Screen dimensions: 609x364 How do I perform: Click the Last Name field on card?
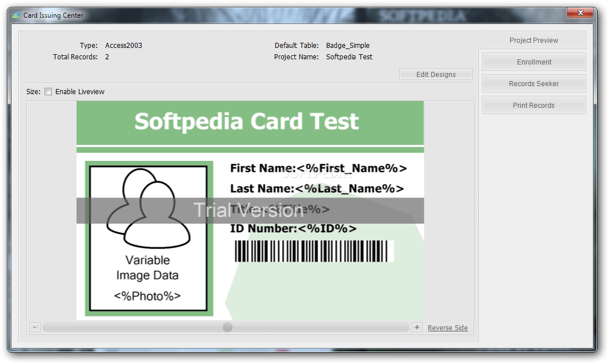[x=316, y=189]
